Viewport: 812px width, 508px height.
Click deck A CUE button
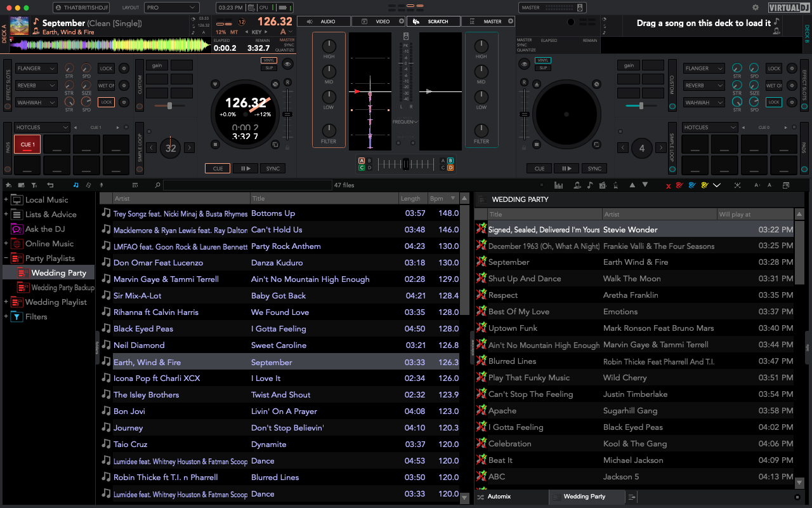[218, 168]
